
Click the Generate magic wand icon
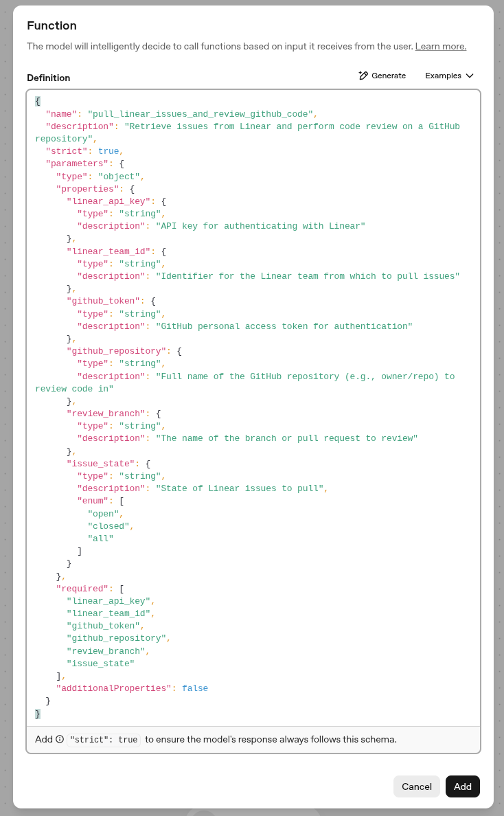click(x=363, y=76)
